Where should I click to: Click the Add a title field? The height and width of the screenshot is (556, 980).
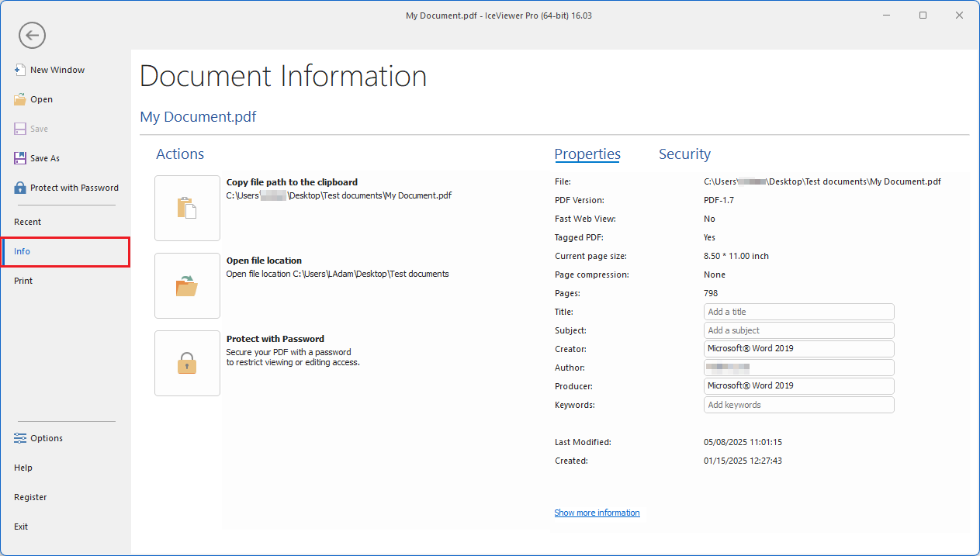pyautogui.click(x=799, y=312)
